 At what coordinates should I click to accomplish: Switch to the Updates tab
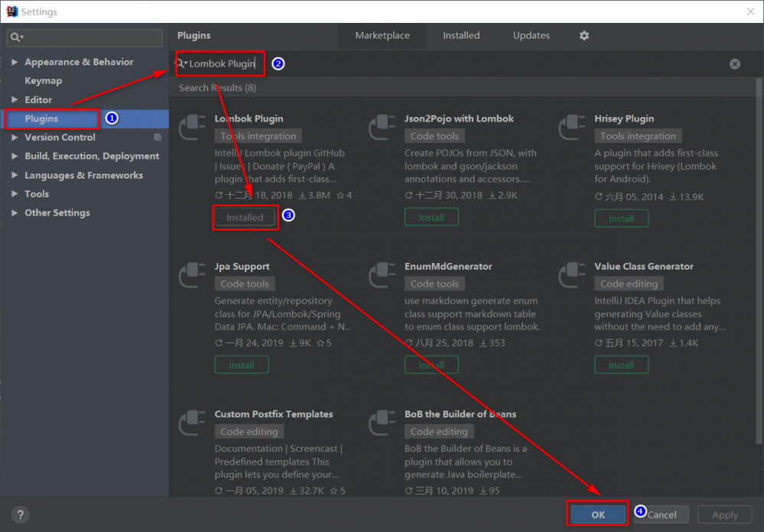(531, 36)
